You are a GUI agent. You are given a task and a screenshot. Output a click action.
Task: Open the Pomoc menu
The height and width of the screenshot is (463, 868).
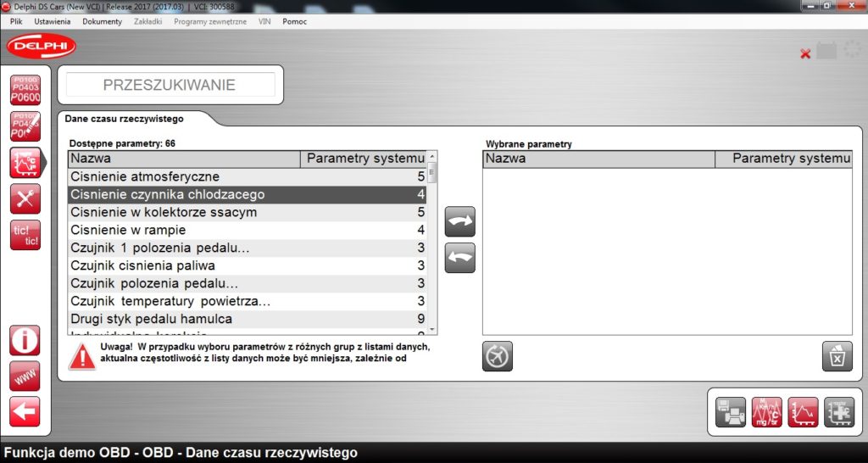[294, 21]
